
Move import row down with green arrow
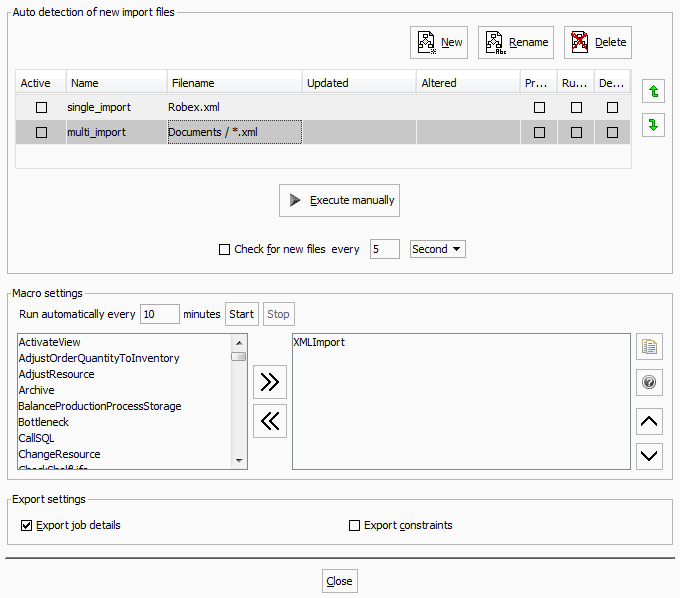(653, 125)
